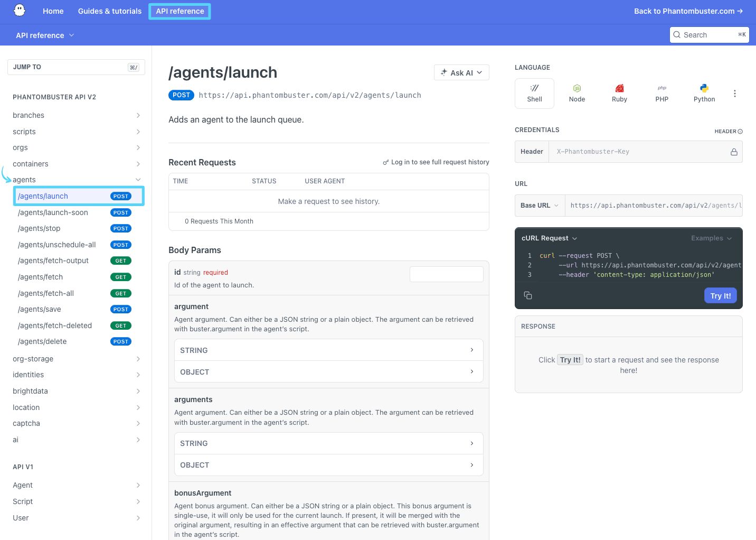Copy the cURL request with copy icon
The height and width of the screenshot is (540, 756).
tap(528, 295)
